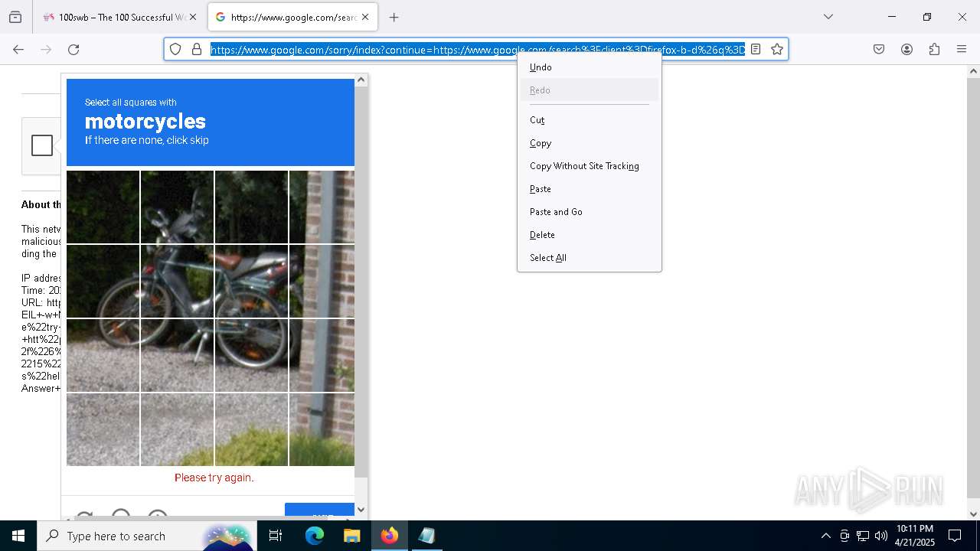Open the Save to Pocket icon

pyautogui.click(x=879, y=49)
